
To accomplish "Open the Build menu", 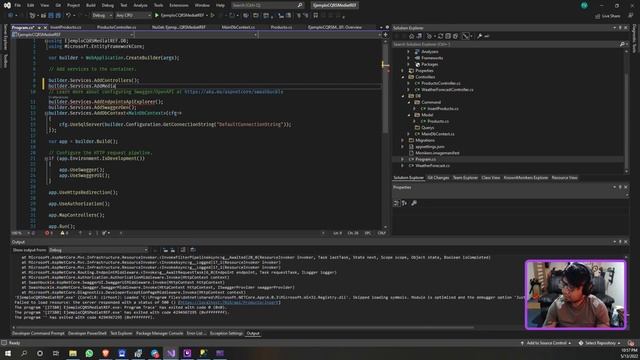I will click(91, 5).
